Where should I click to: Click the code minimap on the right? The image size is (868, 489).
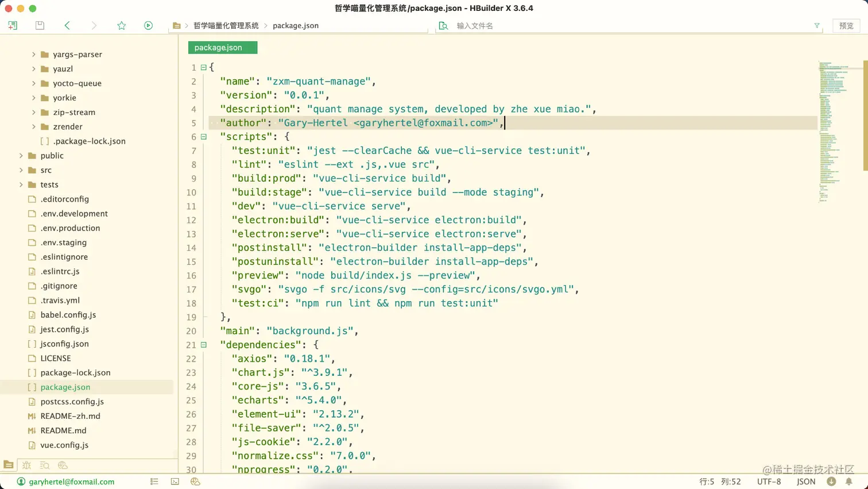pos(840,132)
